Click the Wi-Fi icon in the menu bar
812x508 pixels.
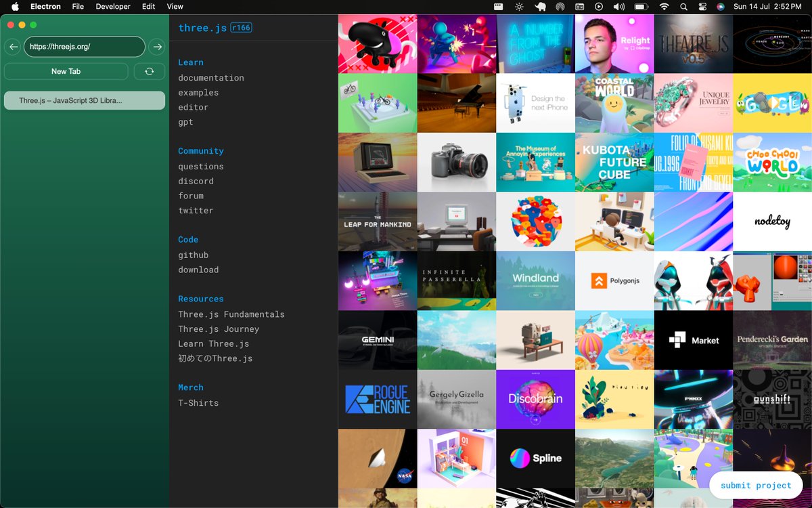coord(664,7)
